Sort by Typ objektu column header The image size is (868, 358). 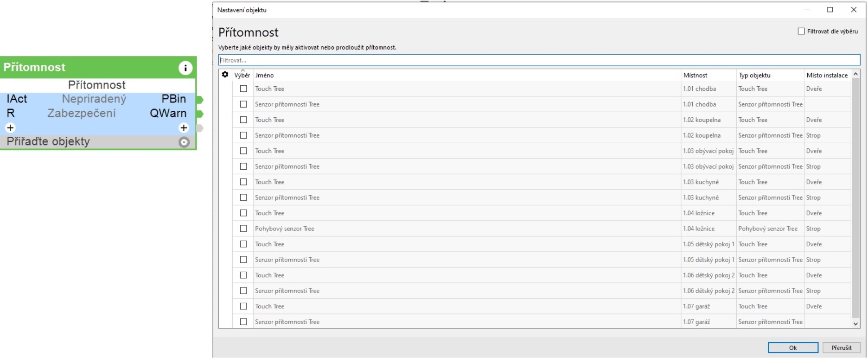pyautogui.click(x=754, y=75)
